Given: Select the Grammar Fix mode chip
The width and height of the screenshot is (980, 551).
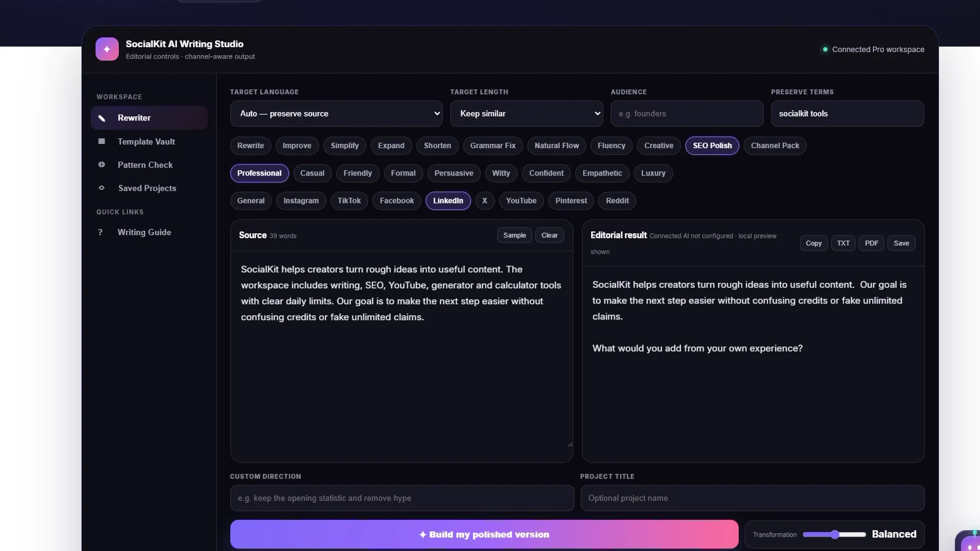Looking at the screenshot, I should tap(492, 146).
